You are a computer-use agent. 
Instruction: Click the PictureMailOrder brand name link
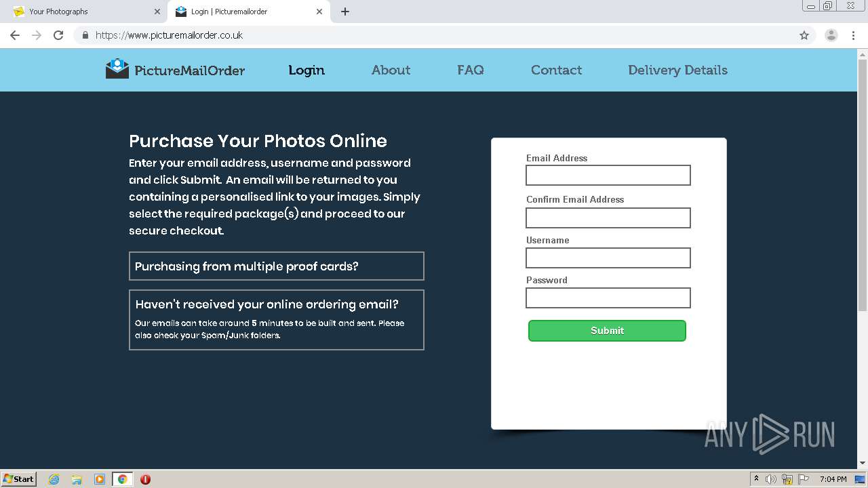189,70
